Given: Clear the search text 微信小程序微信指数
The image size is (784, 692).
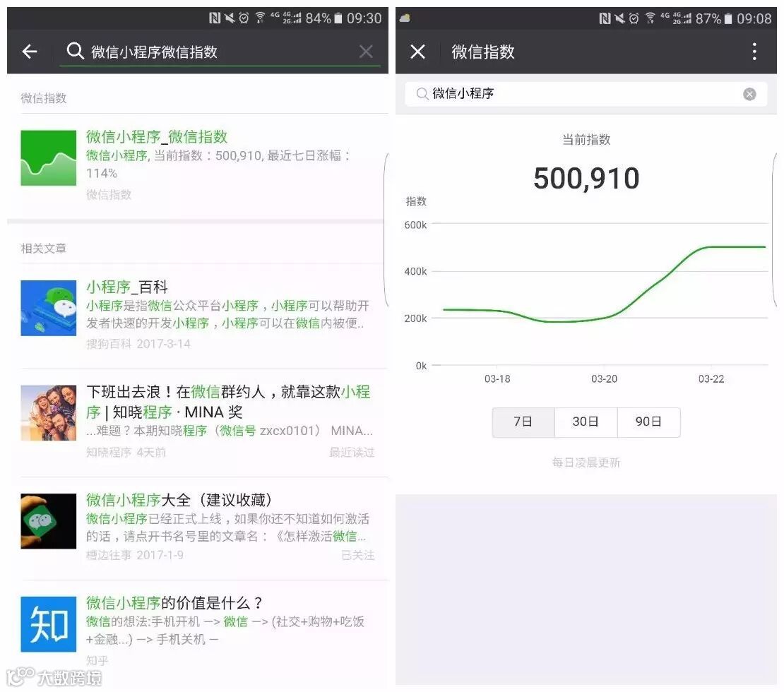Looking at the screenshot, I should pos(366,51).
